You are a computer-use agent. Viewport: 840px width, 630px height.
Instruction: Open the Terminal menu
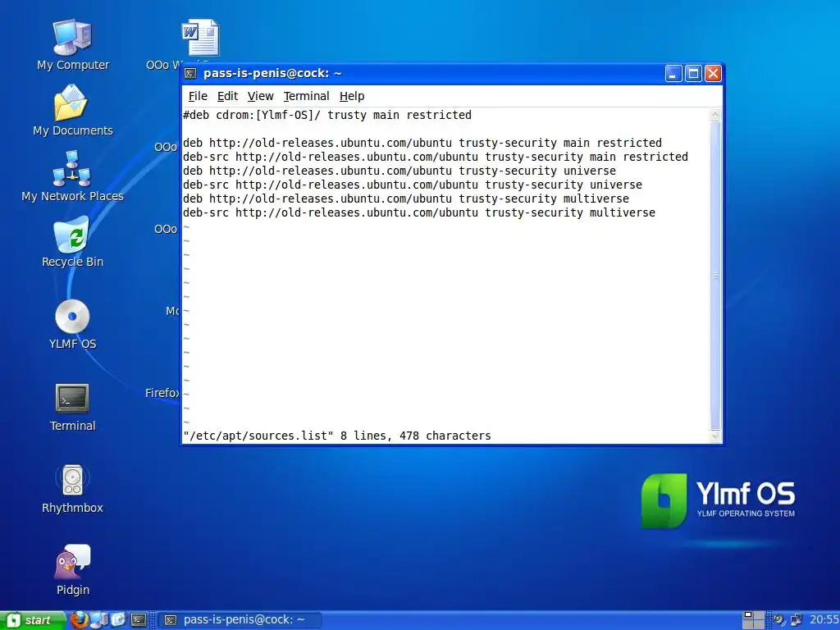pos(307,96)
